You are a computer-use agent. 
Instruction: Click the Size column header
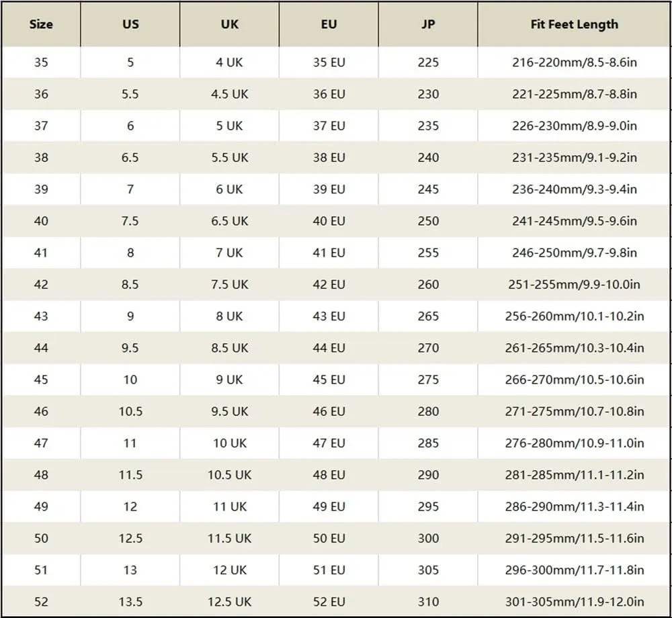41,24
